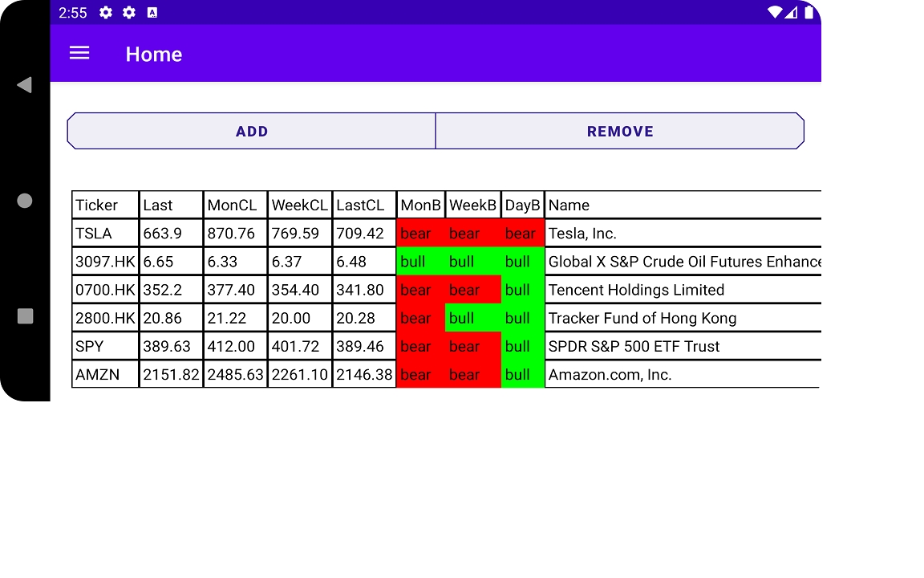Select the WeekCL column header
Screen dimensions: 924x578
pos(300,206)
